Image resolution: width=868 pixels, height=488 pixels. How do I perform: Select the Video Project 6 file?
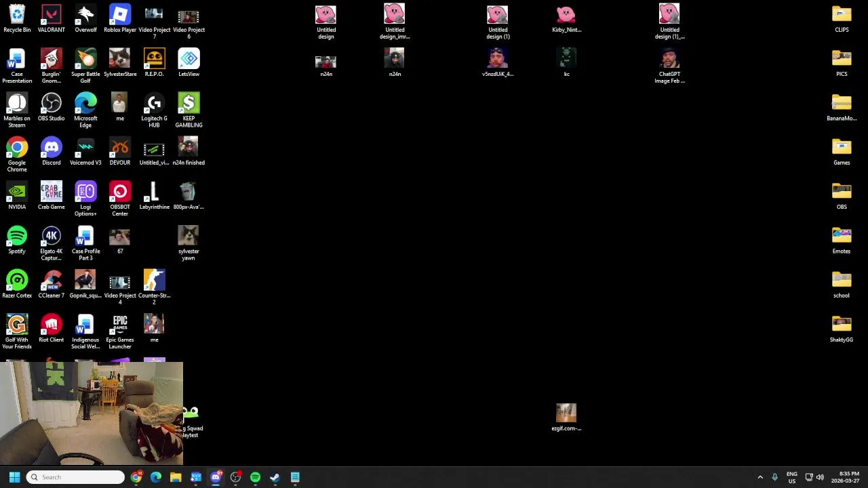(x=189, y=22)
